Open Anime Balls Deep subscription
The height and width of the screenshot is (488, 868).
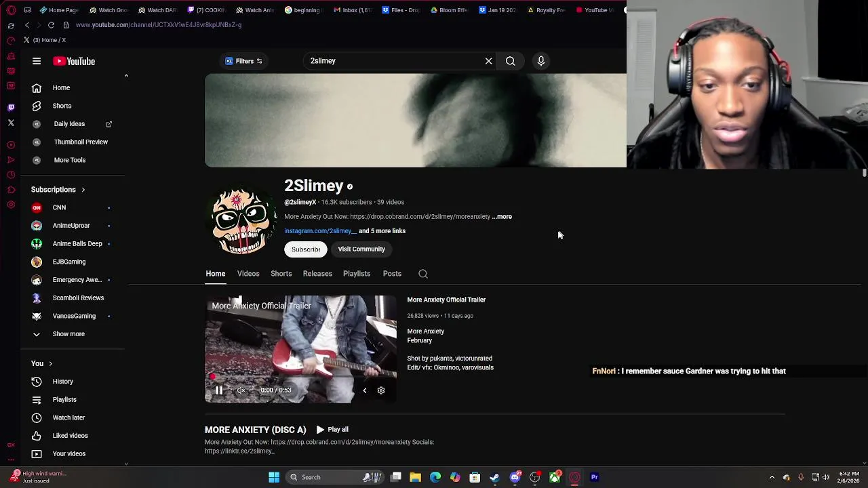pyautogui.click(x=77, y=243)
